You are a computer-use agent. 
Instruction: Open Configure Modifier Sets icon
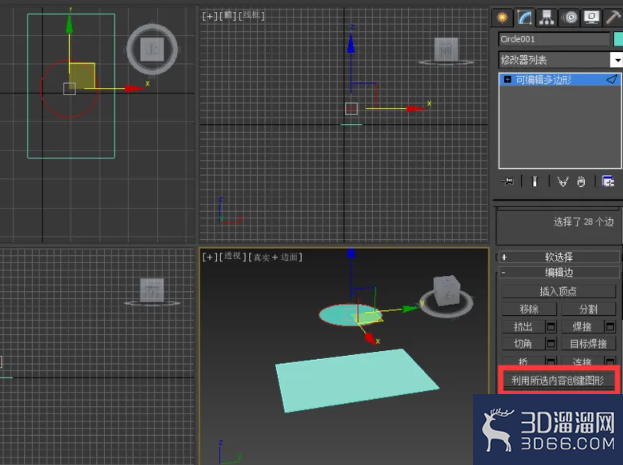pyautogui.click(x=608, y=182)
